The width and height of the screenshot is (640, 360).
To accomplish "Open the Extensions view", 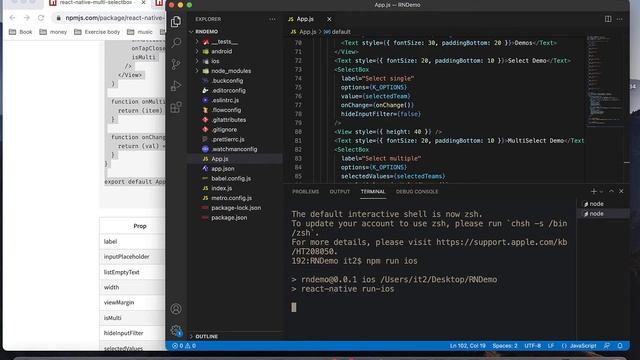I will (176, 107).
